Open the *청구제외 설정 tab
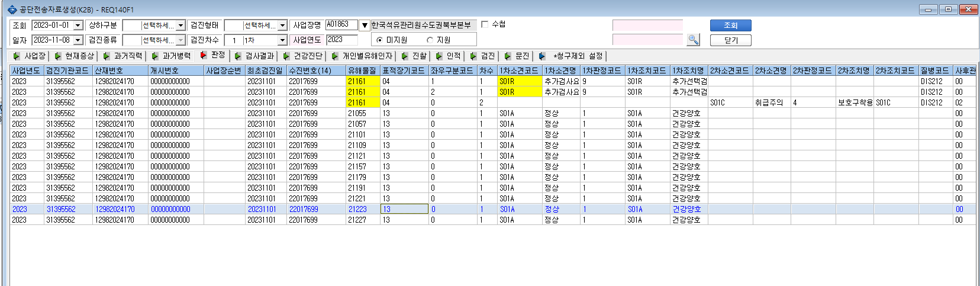Viewport: 980px width, 286px height. (x=571, y=56)
